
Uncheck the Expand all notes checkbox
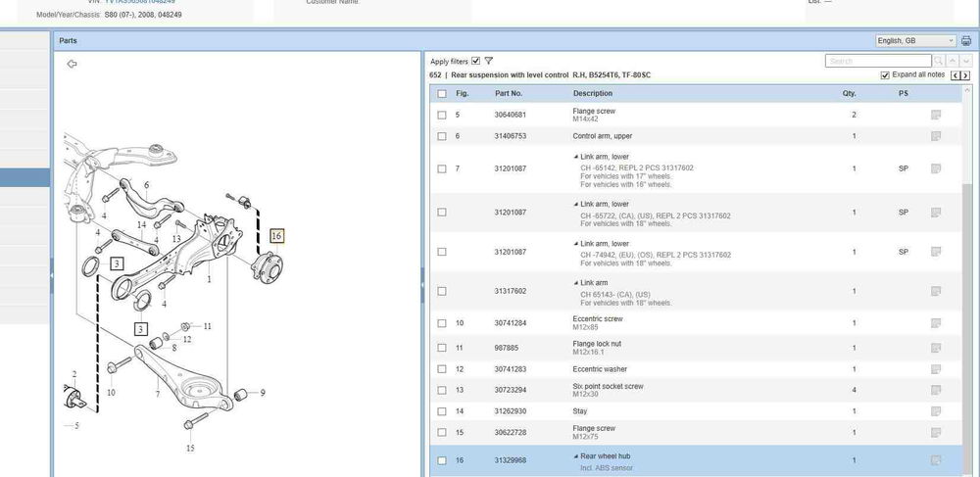click(x=885, y=75)
